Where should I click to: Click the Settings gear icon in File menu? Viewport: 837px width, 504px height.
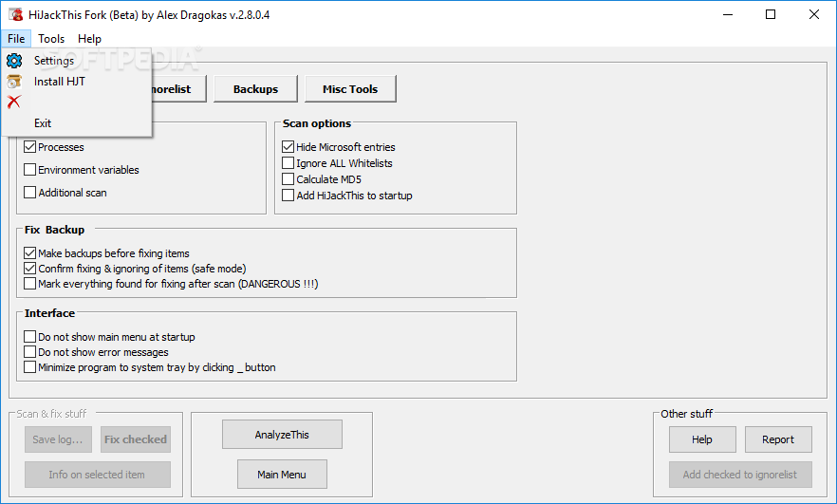pos(14,61)
